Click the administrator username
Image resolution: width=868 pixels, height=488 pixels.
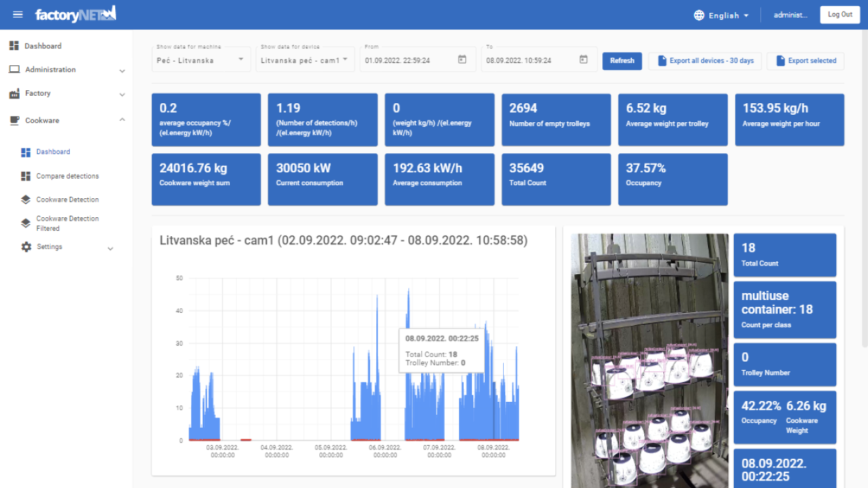pos(791,15)
